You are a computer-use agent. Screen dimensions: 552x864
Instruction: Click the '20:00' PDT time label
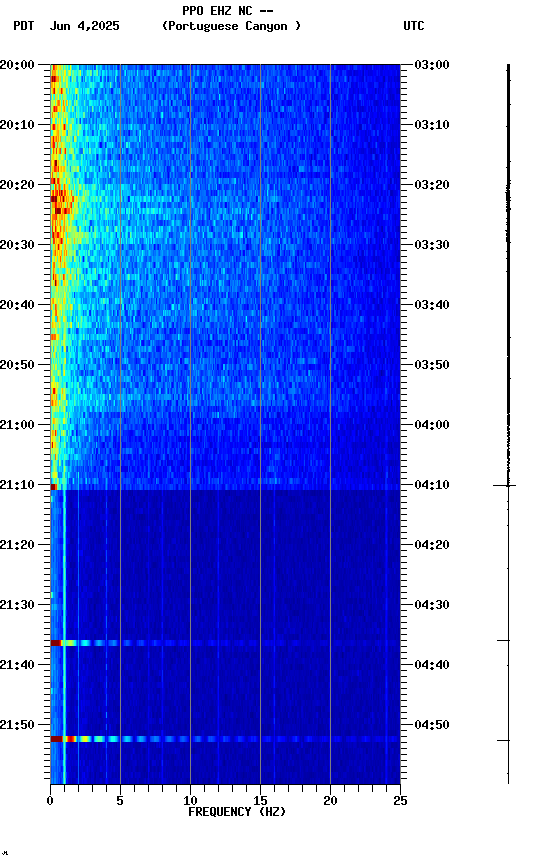(x=17, y=65)
